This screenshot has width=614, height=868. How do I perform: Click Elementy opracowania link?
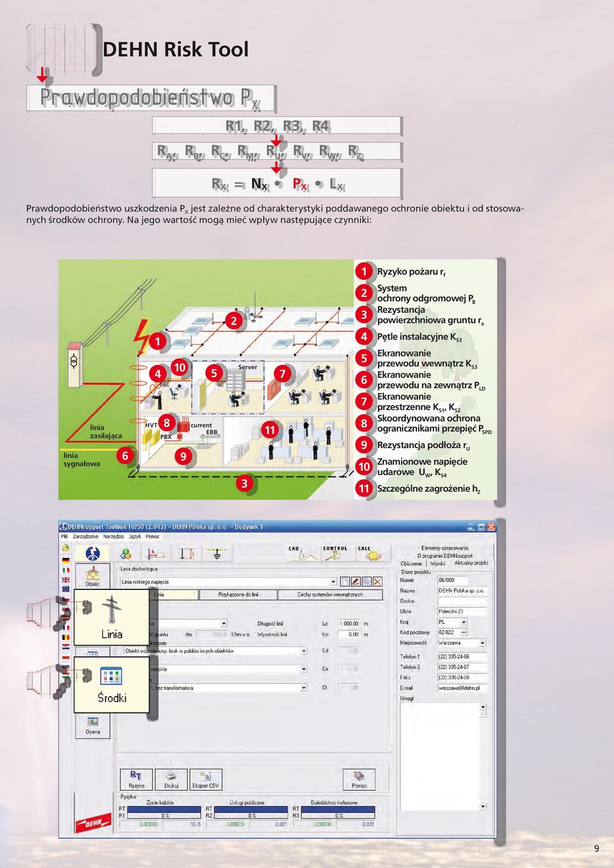445,548
